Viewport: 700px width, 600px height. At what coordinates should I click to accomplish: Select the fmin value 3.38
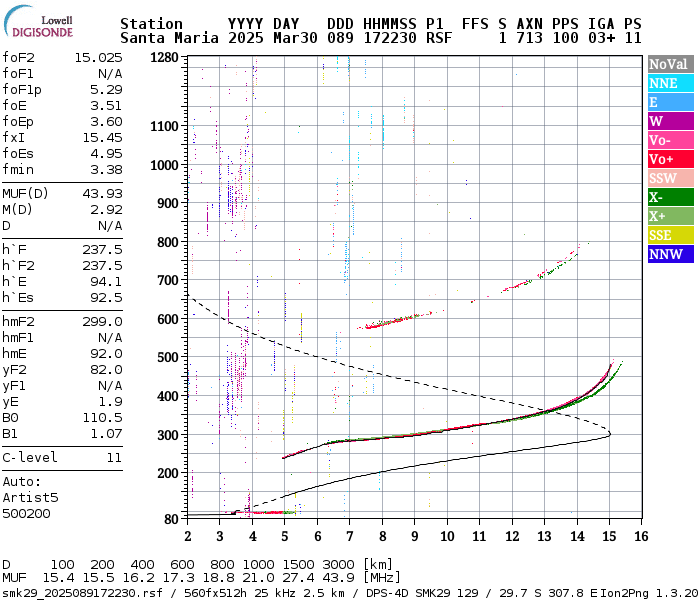[106, 170]
